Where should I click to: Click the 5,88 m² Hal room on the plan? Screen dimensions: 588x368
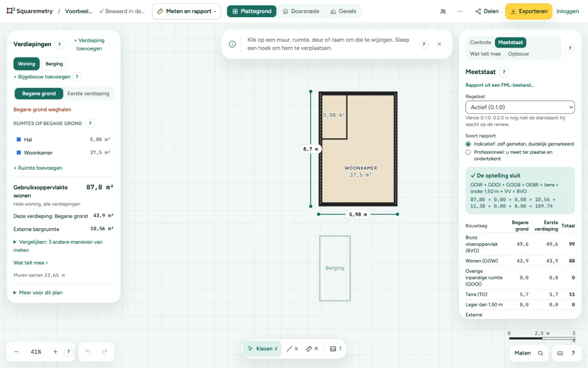click(334, 116)
